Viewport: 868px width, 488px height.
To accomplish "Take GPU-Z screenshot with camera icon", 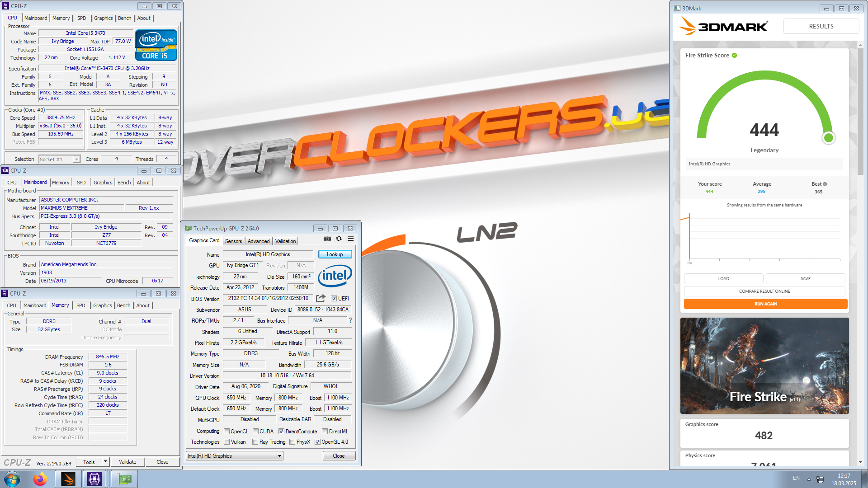I will tap(327, 239).
